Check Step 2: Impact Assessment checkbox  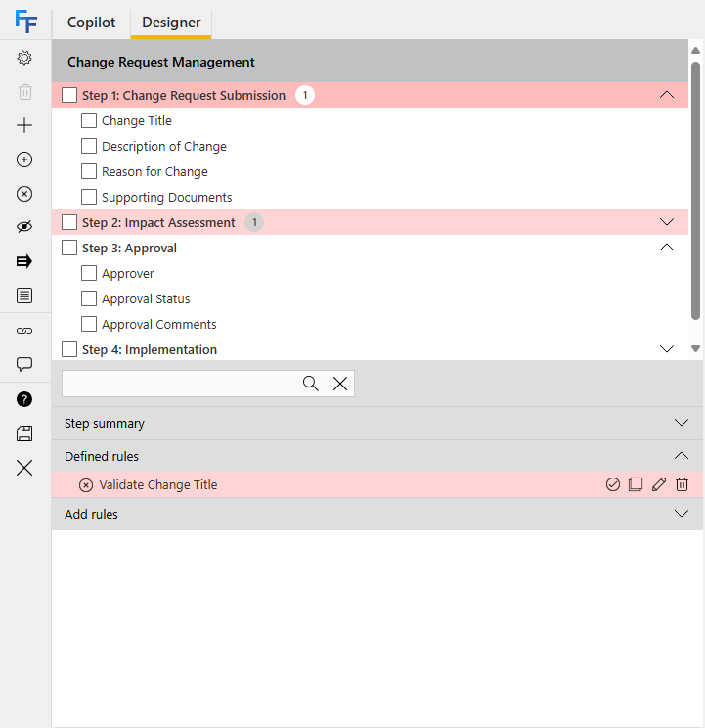(x=69, y=222)
